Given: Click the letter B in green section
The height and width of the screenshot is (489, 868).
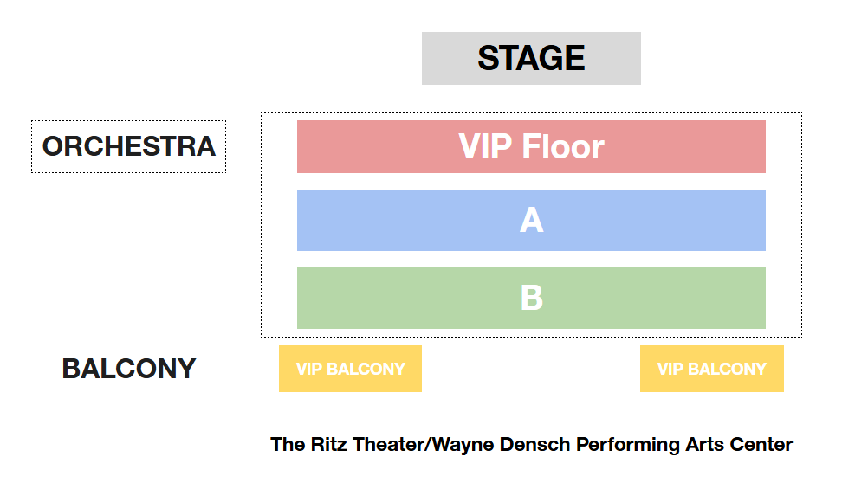Looking at the screenshot, I should pyautogui.click(x=531, y=298).
